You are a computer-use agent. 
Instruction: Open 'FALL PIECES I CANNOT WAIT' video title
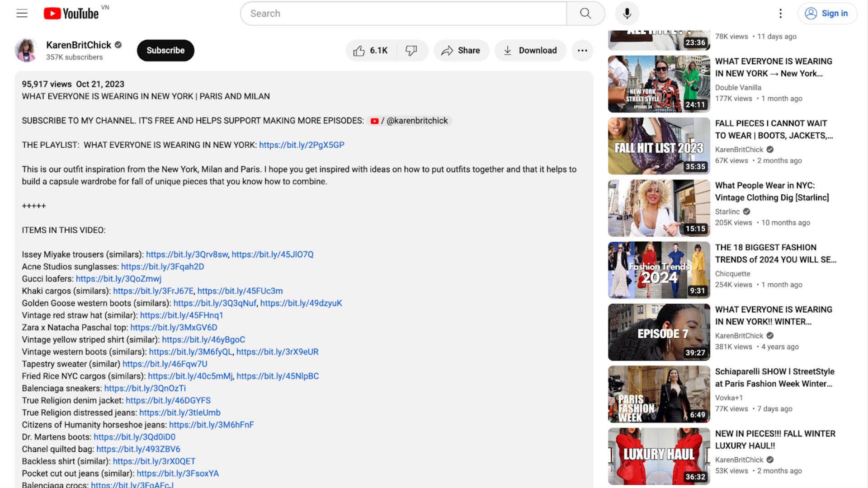[774, 130]
